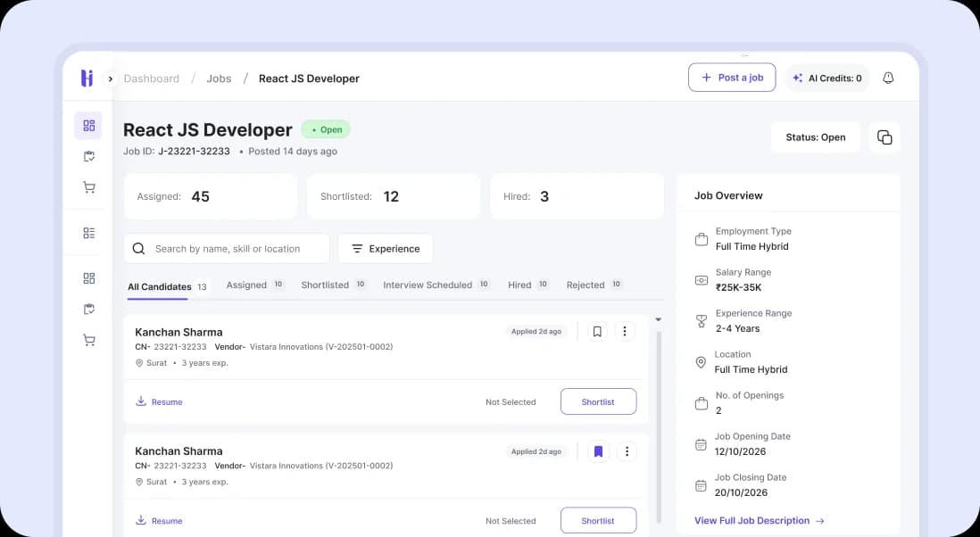Viewport: 980px width, 537px height.
Task: Bookmark the first Kanchan Sharma candidate
Action: [598, 331]
